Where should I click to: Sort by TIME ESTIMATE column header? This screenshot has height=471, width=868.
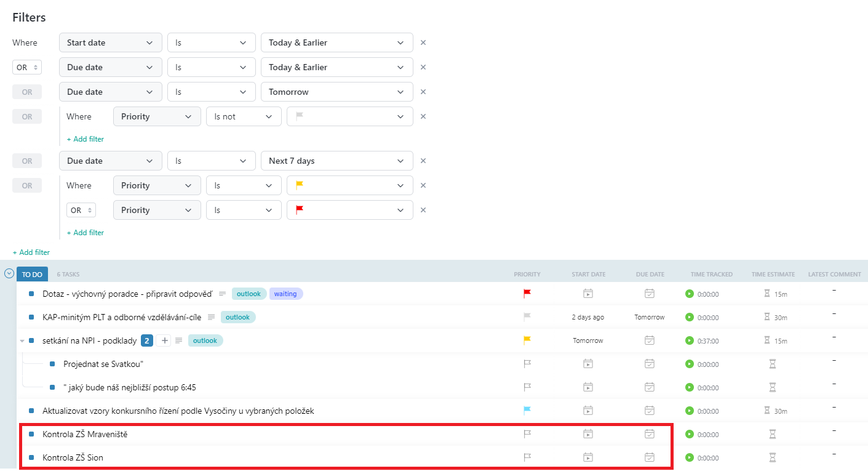[773, 275]
